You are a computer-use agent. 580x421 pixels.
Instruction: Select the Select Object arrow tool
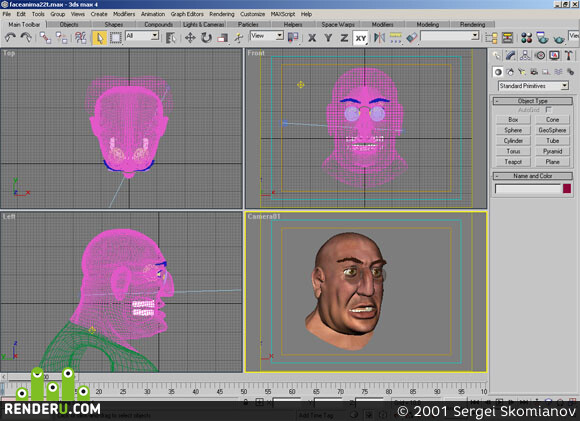click(x=99, y=38)
